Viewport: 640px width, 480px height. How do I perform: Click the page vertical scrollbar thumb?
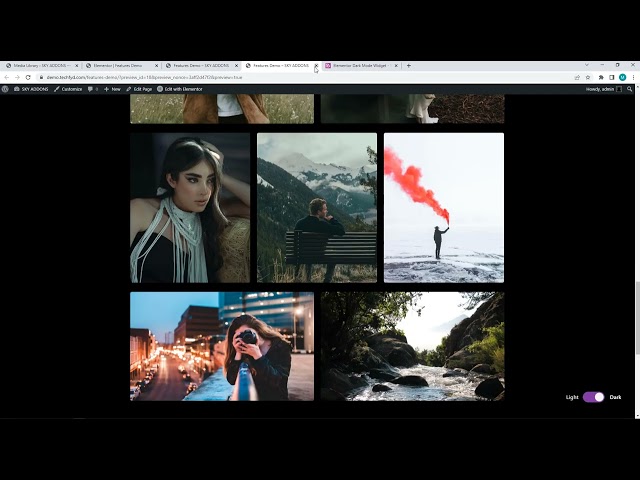637,318
